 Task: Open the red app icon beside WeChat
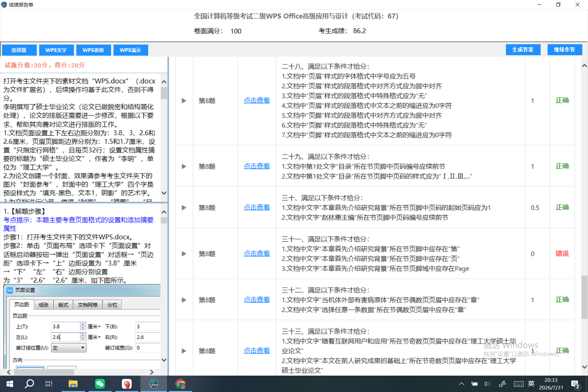tap(127, 384)
